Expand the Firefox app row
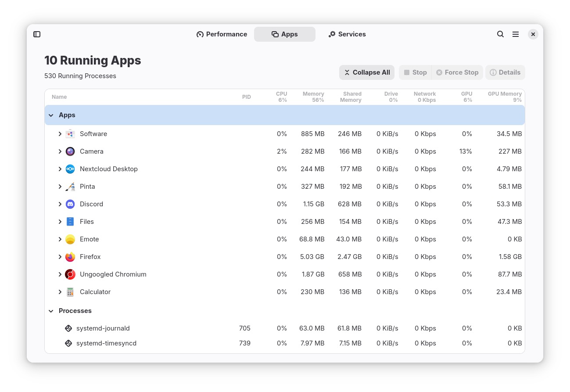The height and width of the screenshot is (392, 570). [x=60, y=257]
